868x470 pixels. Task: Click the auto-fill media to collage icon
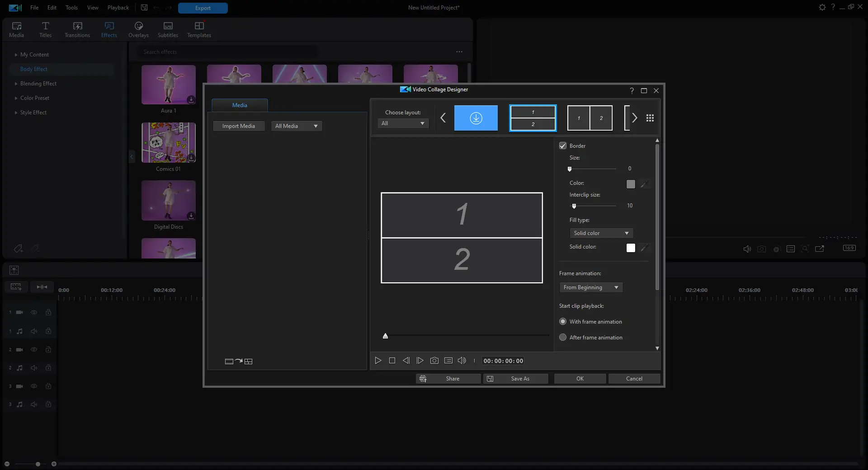(x=239, y=361)
